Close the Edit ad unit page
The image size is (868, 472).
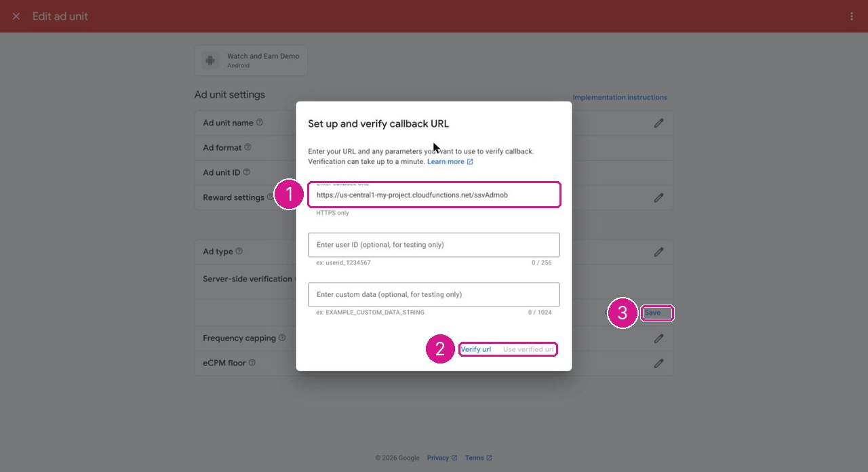pyautogui.click(x=16, y=16)
